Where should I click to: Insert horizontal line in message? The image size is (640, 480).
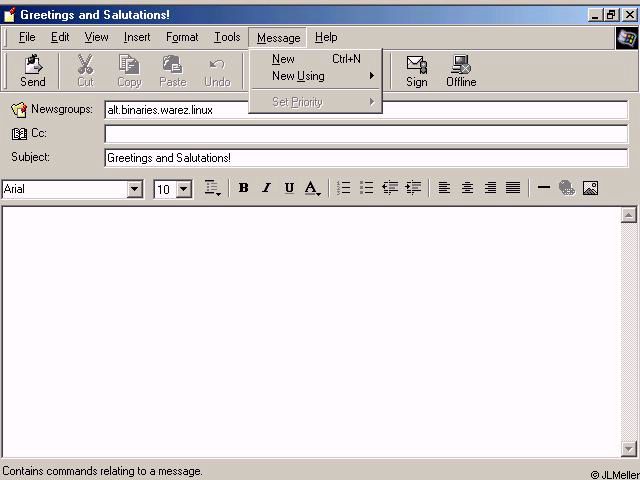tap(544, 188)
